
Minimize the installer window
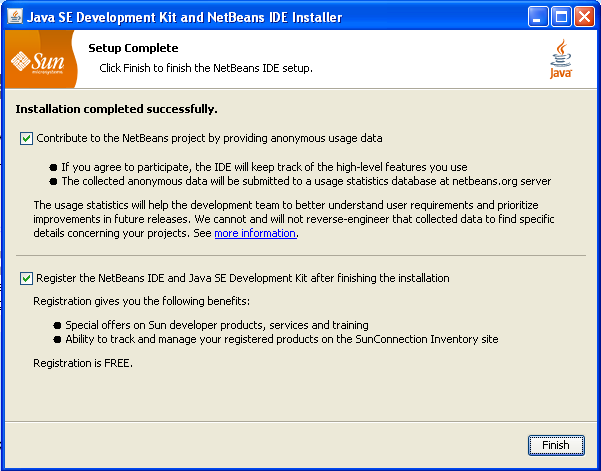coord(537,17)
